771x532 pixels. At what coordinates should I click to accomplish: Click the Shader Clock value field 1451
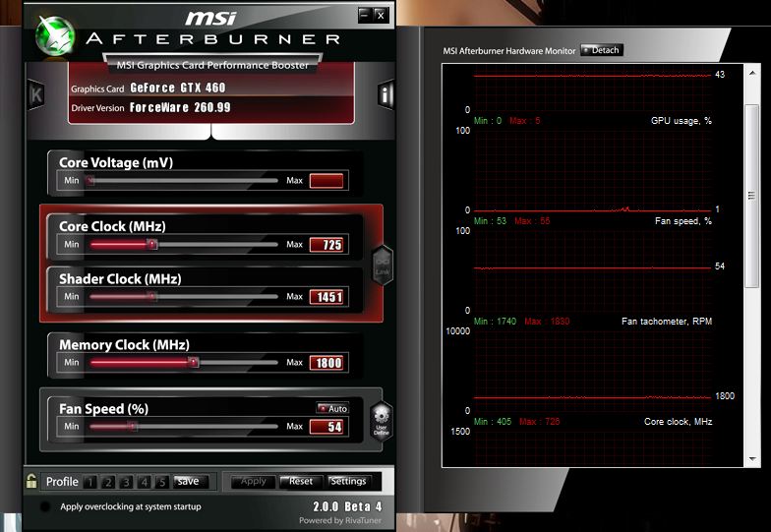tap(326, 297)
